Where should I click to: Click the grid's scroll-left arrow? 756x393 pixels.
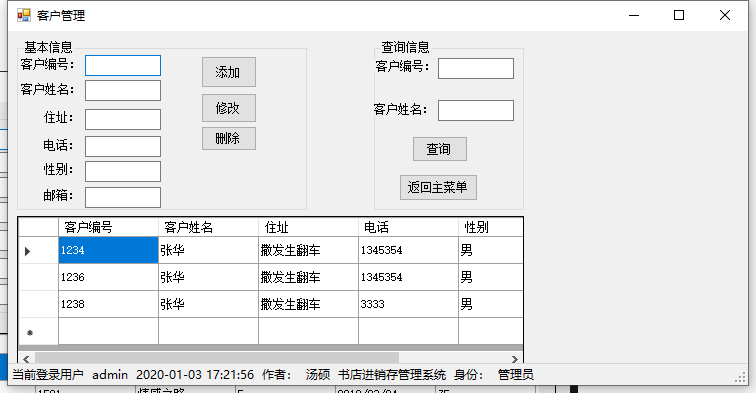(26, 359)
